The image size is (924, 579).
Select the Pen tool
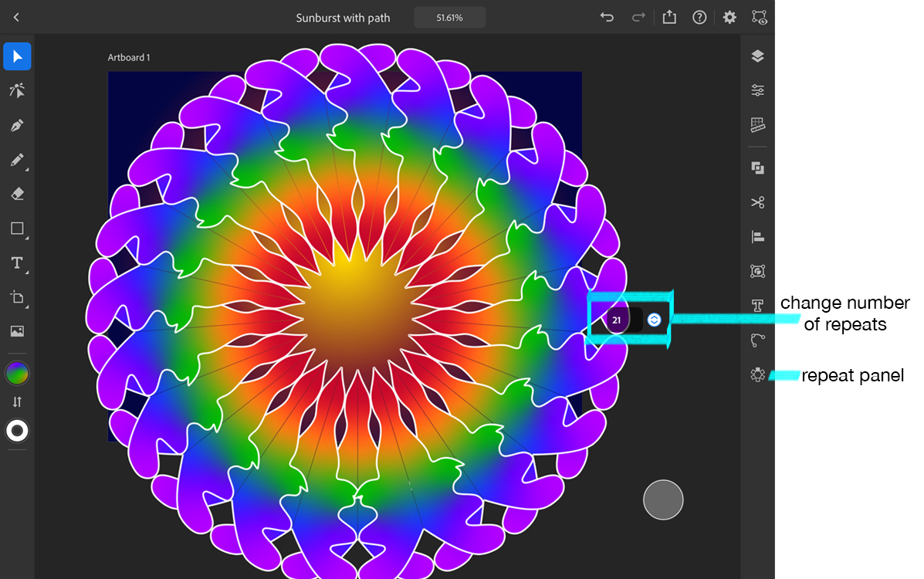pos(17,125)
